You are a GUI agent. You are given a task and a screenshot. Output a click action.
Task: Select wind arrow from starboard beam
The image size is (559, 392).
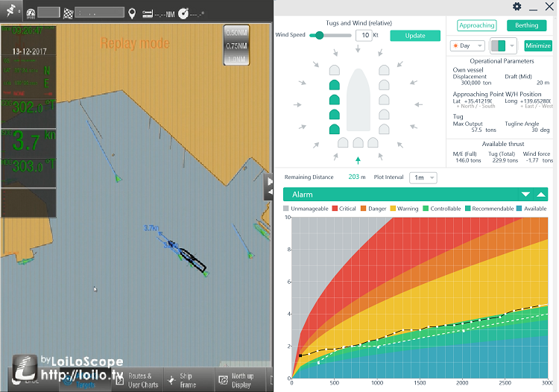[419, 105]
